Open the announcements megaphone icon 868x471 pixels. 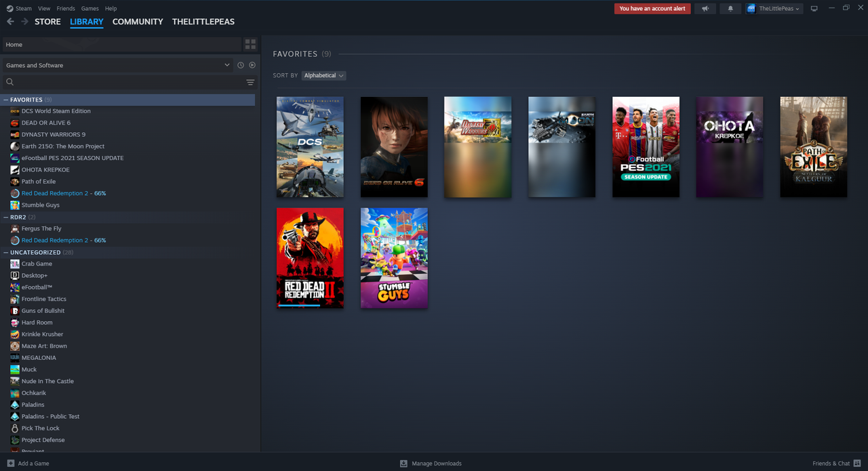pos(705,9)
